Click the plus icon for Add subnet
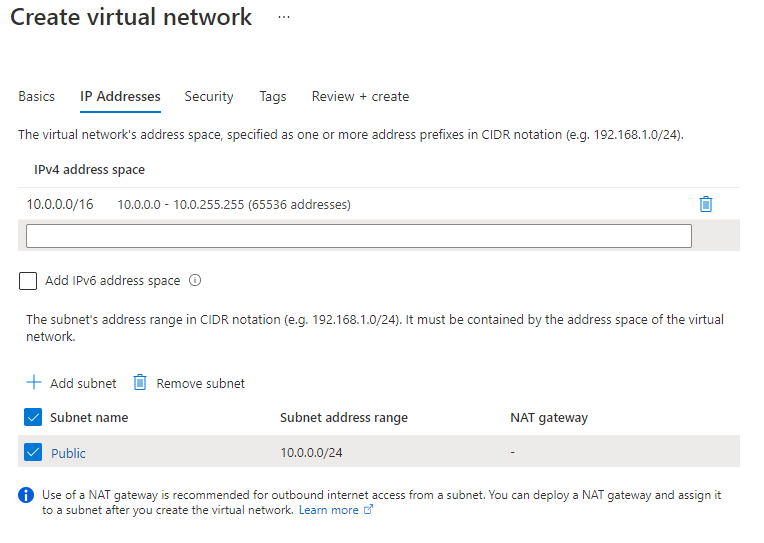764x543 pixels. pos(34,382)
